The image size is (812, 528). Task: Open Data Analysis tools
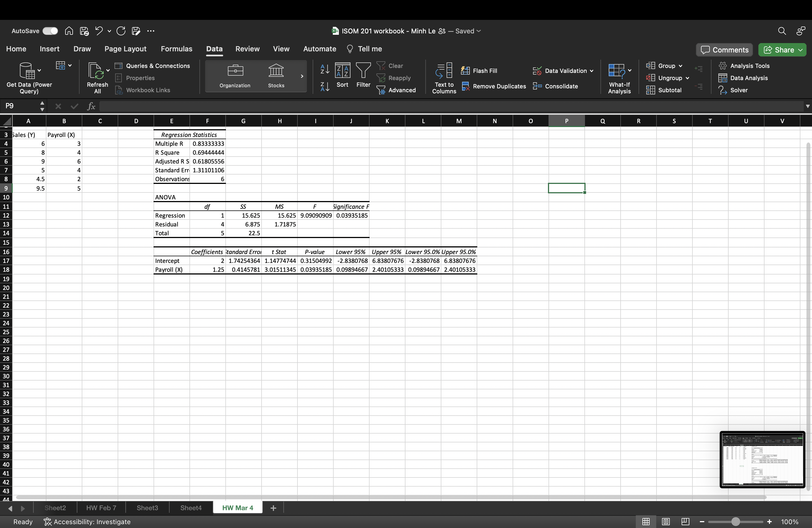coord(744,78)
